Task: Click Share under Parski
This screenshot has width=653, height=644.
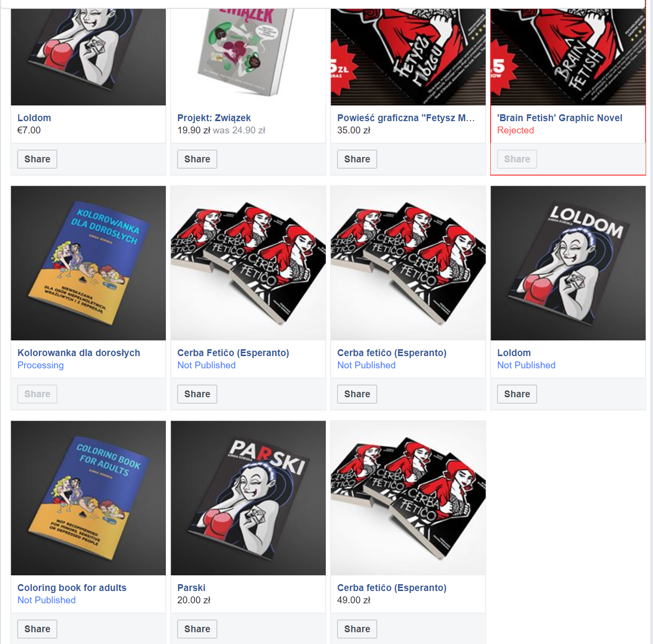Action: click(x=197, y=629)
